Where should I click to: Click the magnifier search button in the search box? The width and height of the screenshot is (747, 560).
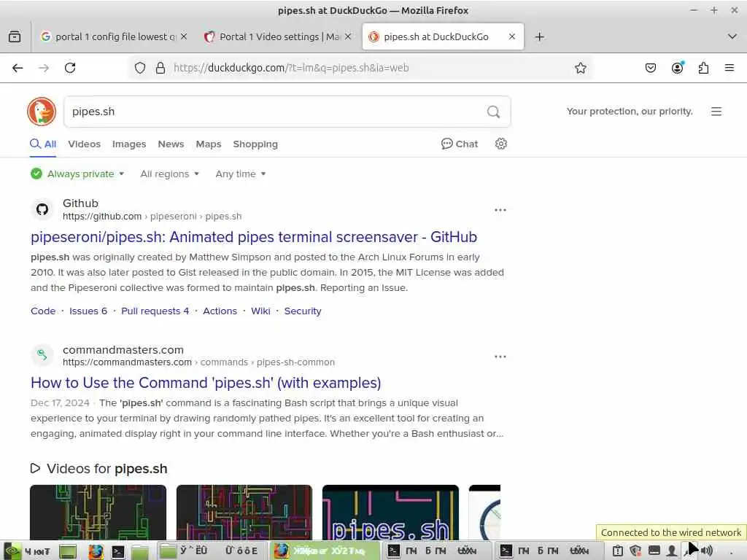coord(494,112)
